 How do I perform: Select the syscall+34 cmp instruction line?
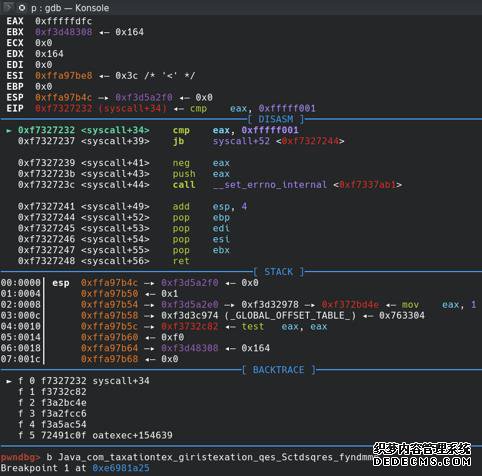click(158, 130)
